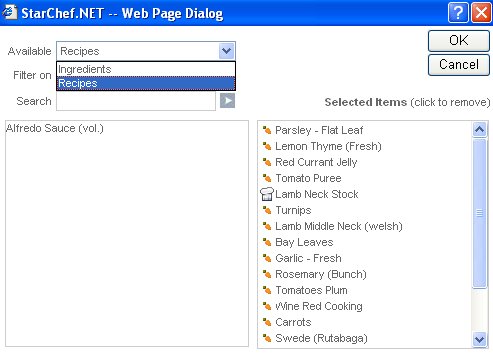Click the Cancel button
493x364 pixels.
click(459, 65)
